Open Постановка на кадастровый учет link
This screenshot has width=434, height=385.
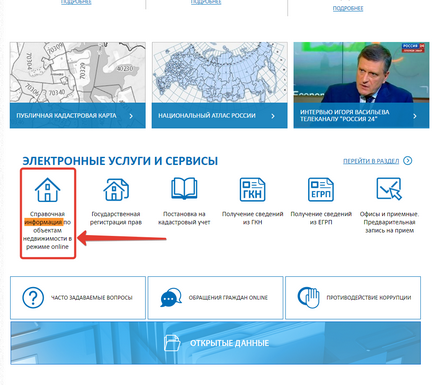pos(184,218)
